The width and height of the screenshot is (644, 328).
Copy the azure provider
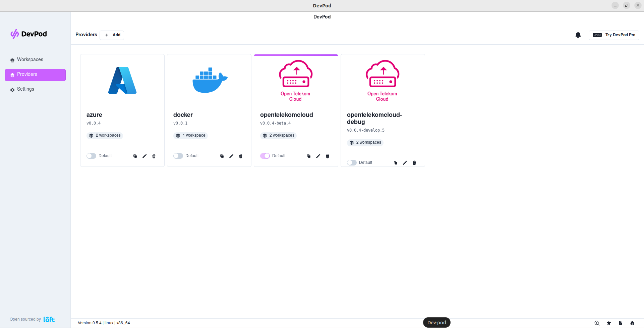click(135, 156)
